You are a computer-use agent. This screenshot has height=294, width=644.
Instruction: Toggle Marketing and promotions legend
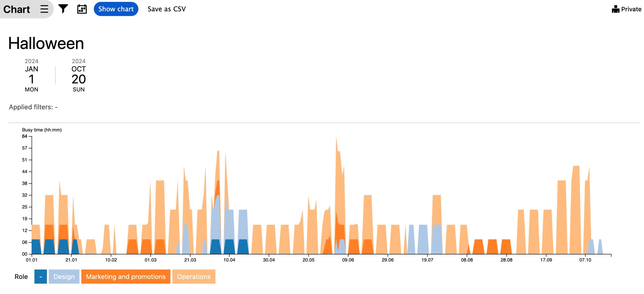pos(126,277)
